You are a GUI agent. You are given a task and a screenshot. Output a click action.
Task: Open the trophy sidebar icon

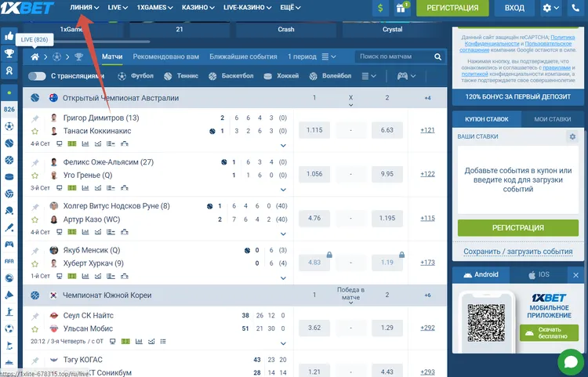(x=9, y=53)
